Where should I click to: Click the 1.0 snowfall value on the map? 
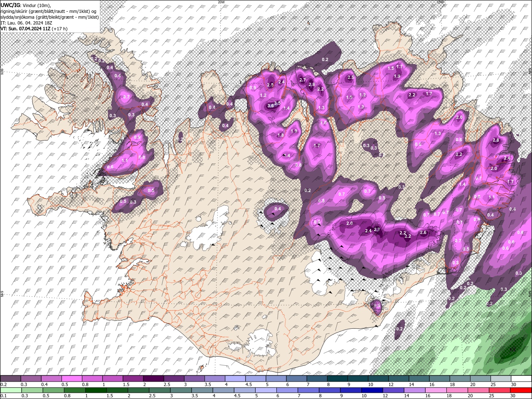(x=323, y=123)
